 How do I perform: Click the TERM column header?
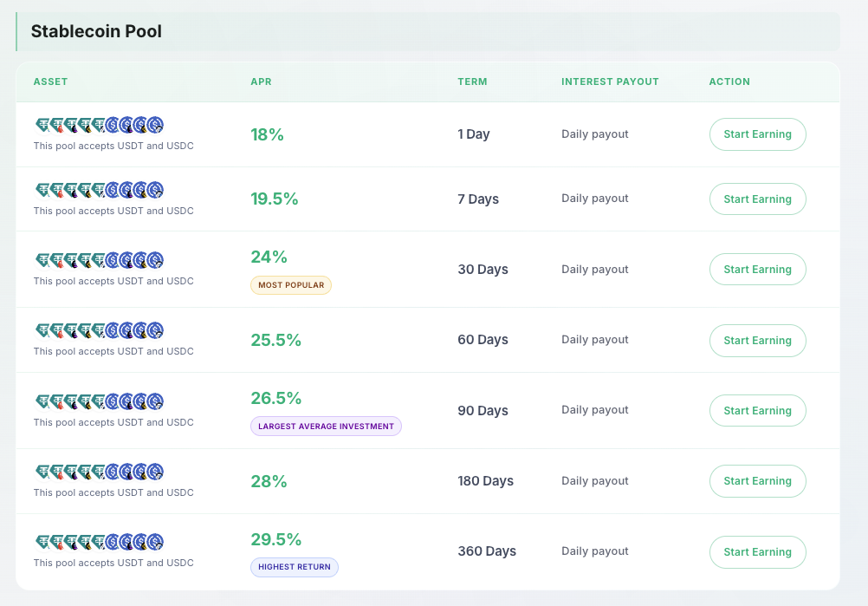click(x=473, y=81)
